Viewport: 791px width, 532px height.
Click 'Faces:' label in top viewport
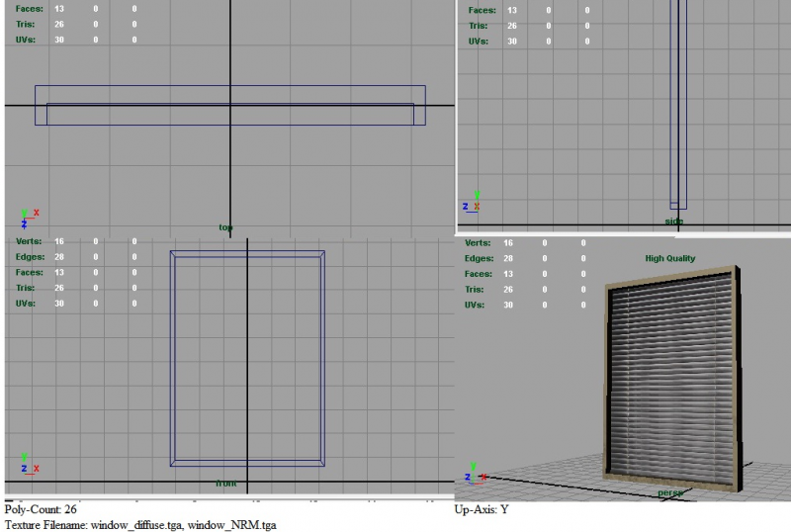30,9
